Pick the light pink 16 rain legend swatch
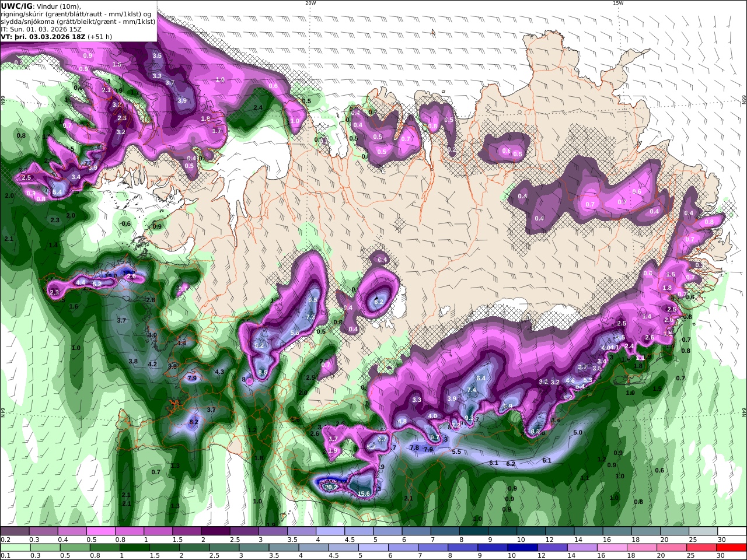 (613, 548)
